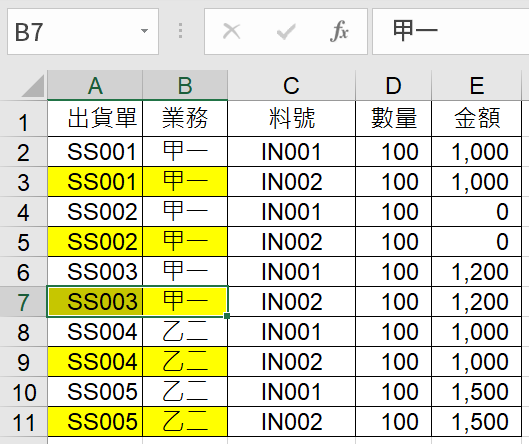Click the 金額 header cell

coord(477,119)
